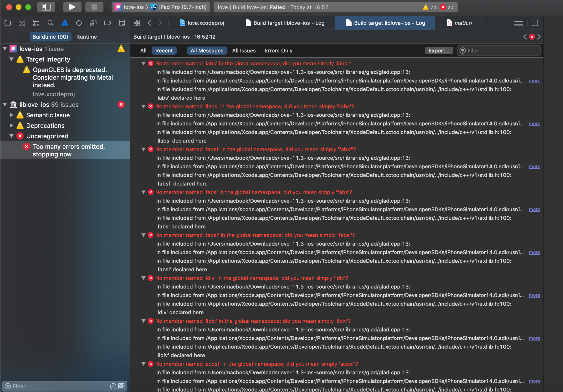563x392 pixels.
Task: Open the Find navigator magnifier
Action: tap(50, 23)
